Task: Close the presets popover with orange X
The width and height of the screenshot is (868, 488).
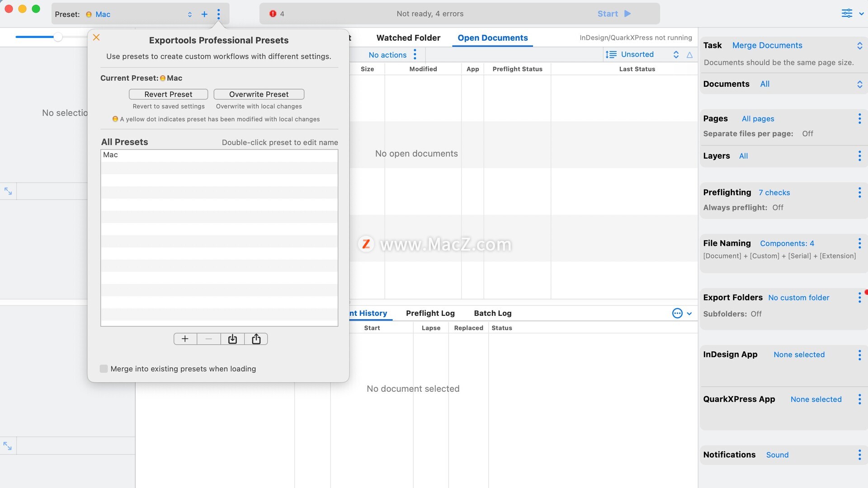Action: [96, 38]
